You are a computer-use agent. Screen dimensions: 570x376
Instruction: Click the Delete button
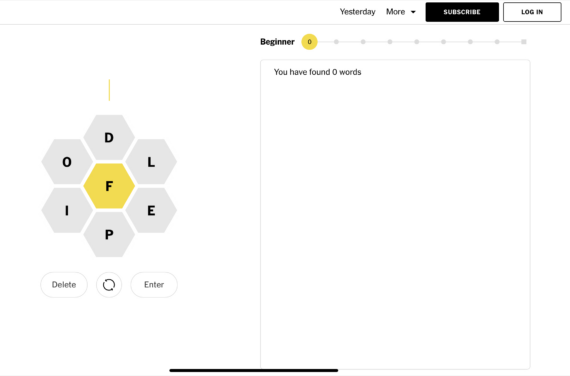pos(64,285)
